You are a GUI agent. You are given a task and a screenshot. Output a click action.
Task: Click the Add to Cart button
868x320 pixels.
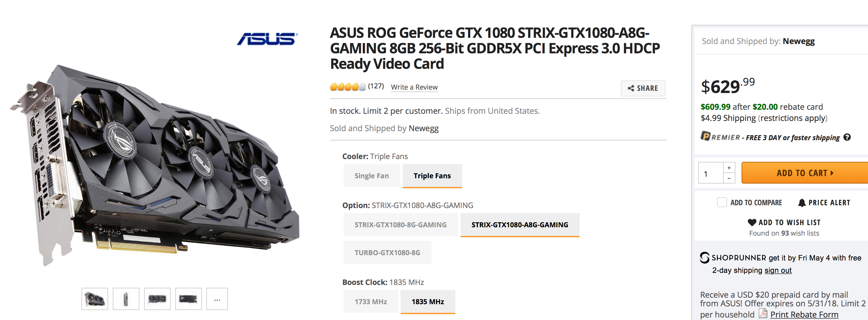805,173
